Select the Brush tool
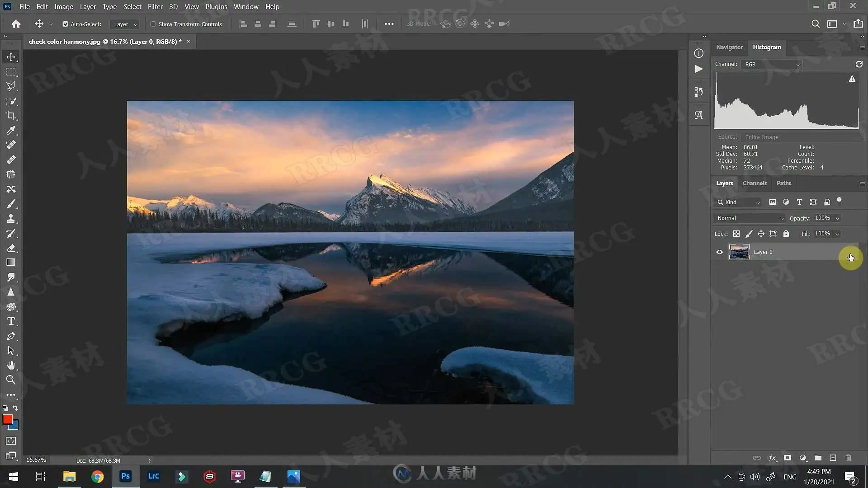This screenshot has width=868, height=488. click(11, 204)
